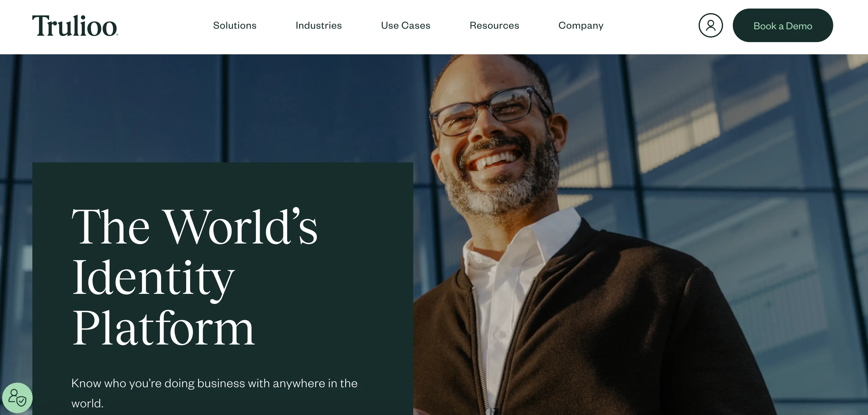Open the privacy consent preferences badge
The image size is (868, 415).
pyautogui.click(x=17, y=398)
